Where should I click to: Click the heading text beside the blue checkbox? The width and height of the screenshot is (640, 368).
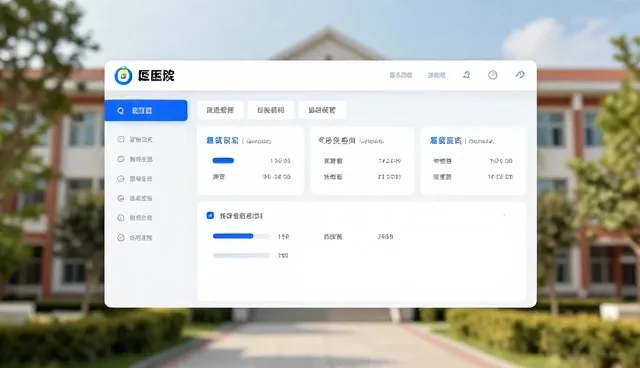pos(241,216)
